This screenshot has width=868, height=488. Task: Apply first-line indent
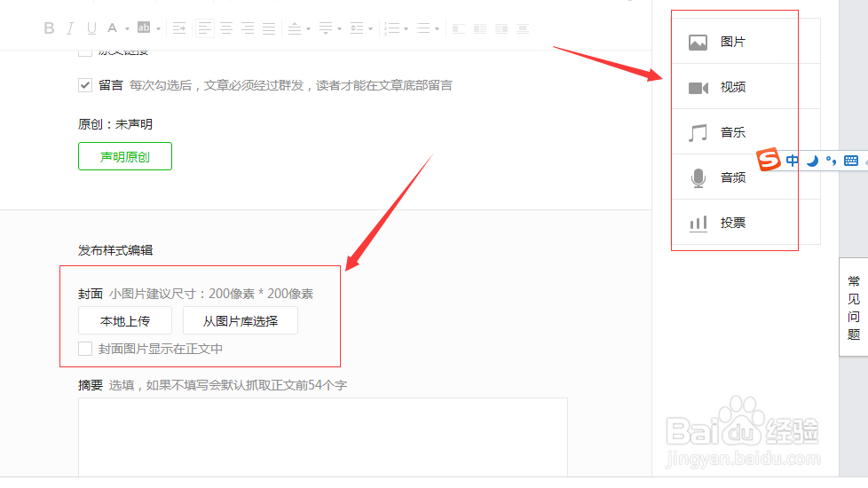tap(179, 28)
